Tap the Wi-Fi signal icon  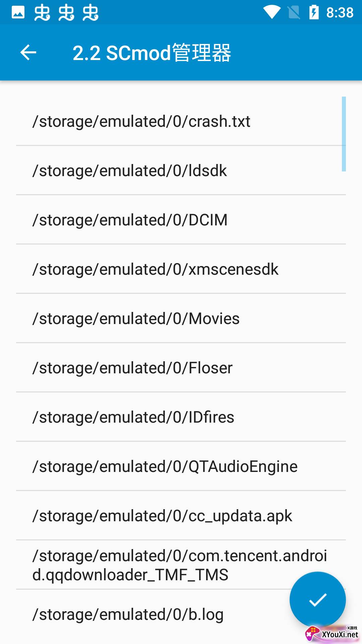pyautogui.click(x=271, y=12)
